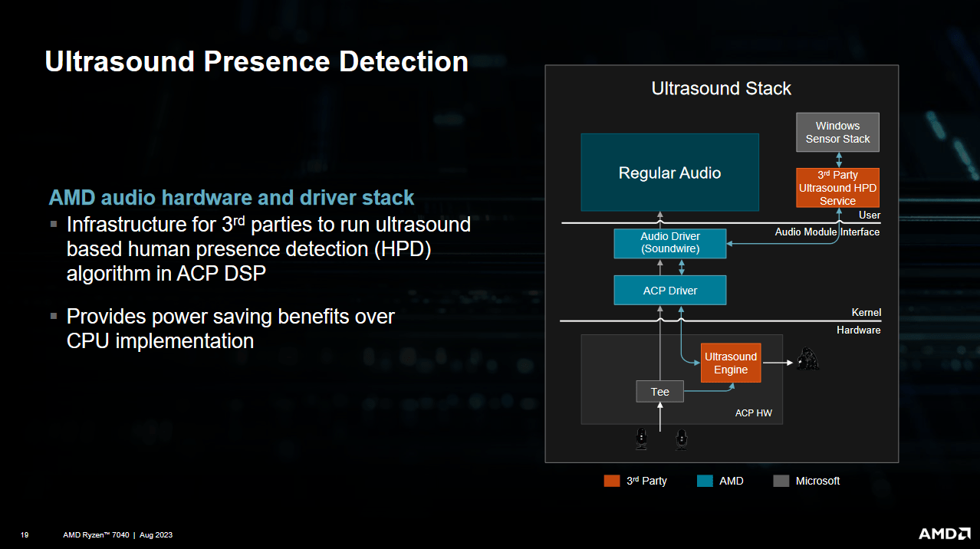Viewport: 980px width, 549px height.
Task: Toggle the 3rd Party Ultrasound HPD Service block
Action: click(x=837, y=187)
